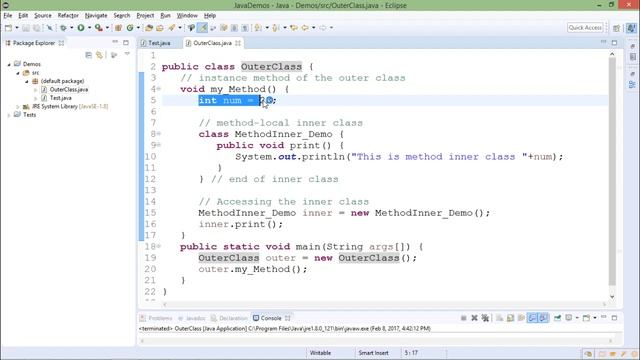This screenshot has width=640, height=360.
Task: Click the New Java Package icon
Action: pyautogui.click(x=118, y=28)
